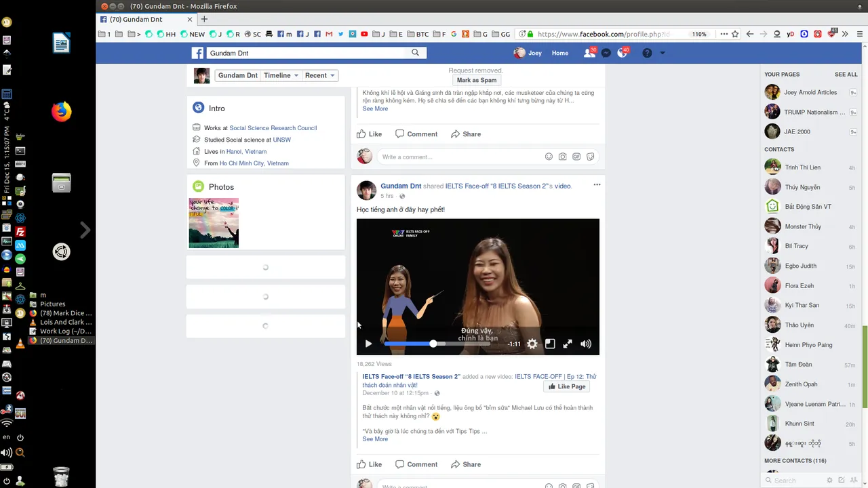Open chat with Trinh Thi Lien
868x488 pixels.
click(810, 167)
